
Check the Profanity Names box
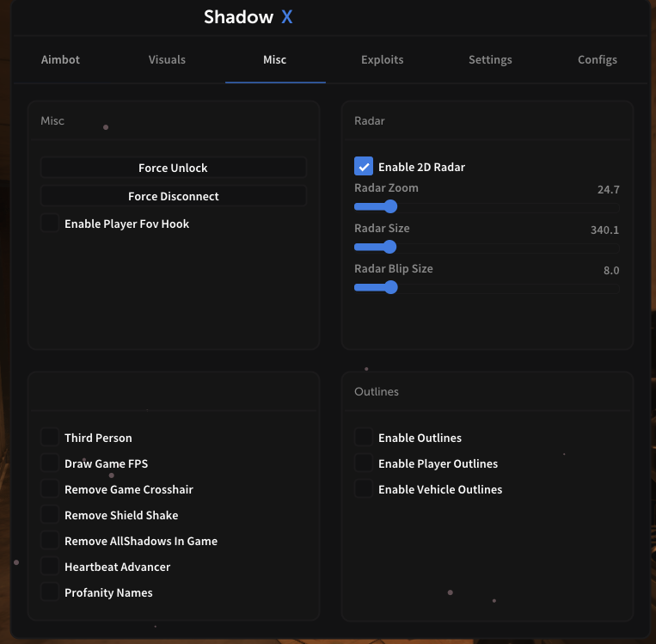pos(50,592)
